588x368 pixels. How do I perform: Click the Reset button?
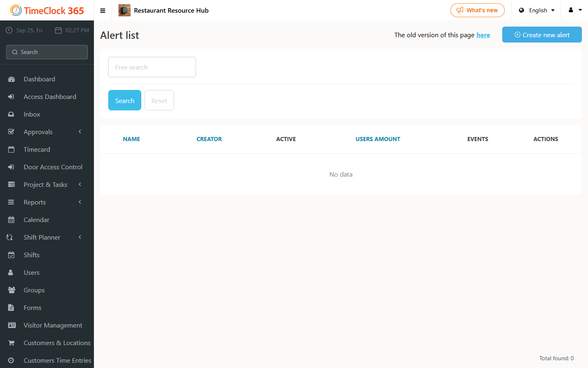pyautogui.click(x=159, y=100)
